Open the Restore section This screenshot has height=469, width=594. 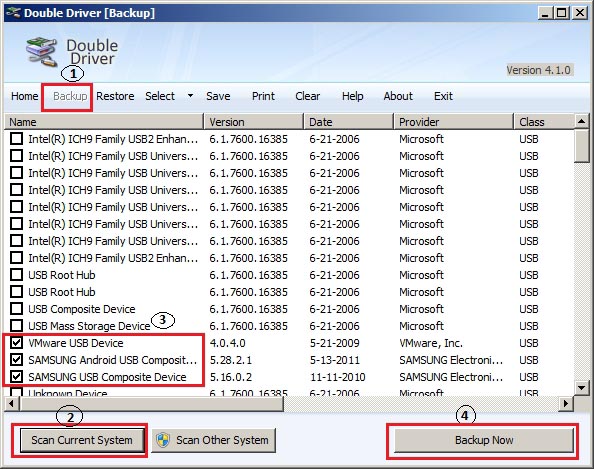[115, 96]
